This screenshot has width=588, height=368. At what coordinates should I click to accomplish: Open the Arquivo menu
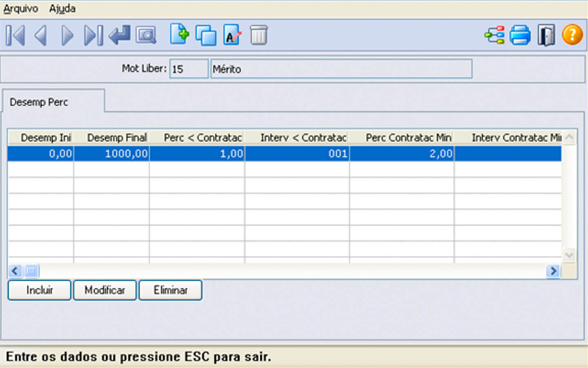21,9
